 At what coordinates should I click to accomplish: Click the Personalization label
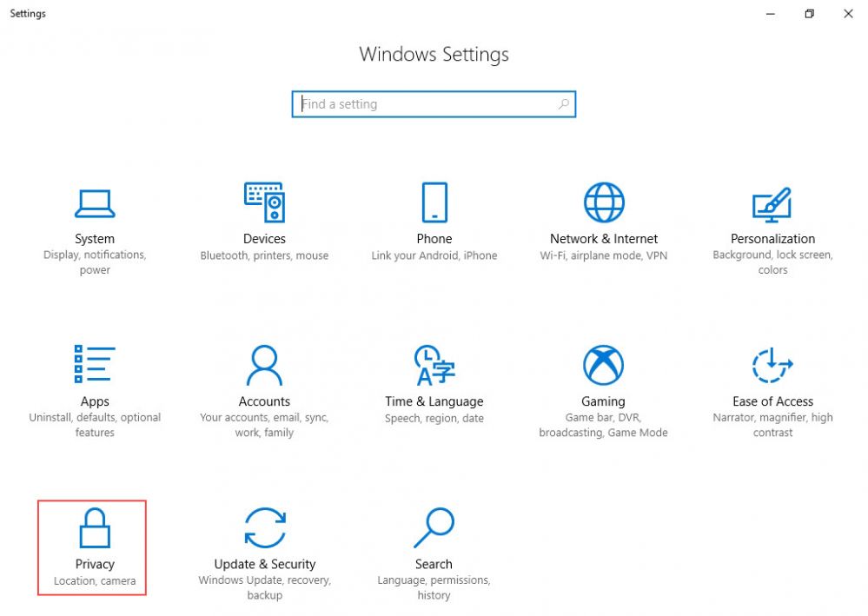tap(772, 239)
